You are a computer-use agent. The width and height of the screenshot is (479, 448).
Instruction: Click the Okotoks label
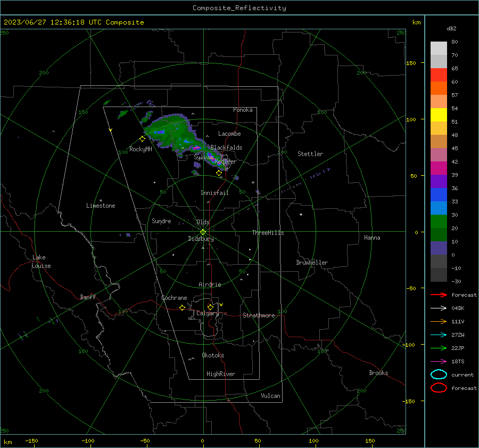point(213,355)
